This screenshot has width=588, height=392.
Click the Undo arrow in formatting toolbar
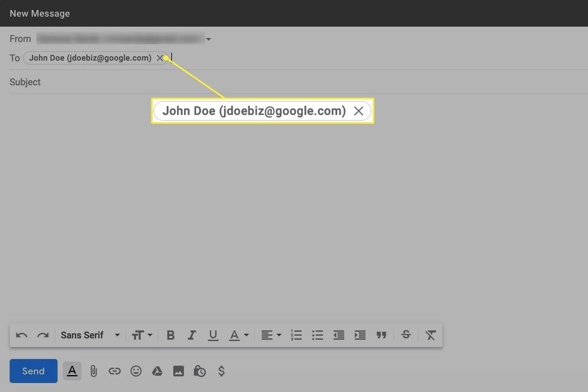point(22,335)
